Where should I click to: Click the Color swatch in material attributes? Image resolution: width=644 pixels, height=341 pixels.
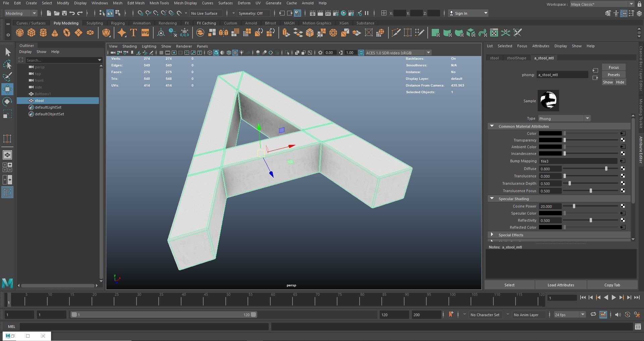click(x=550, y=133)
